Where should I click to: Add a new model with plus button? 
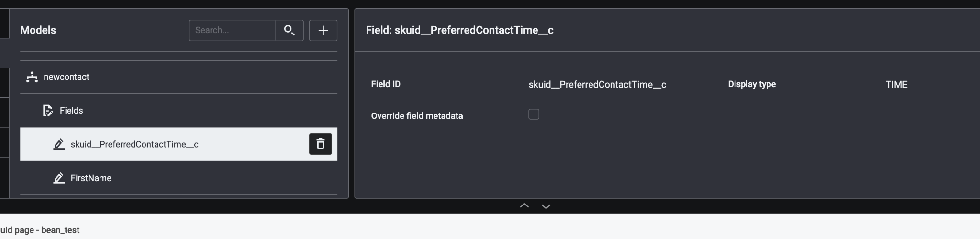[323, 30]
